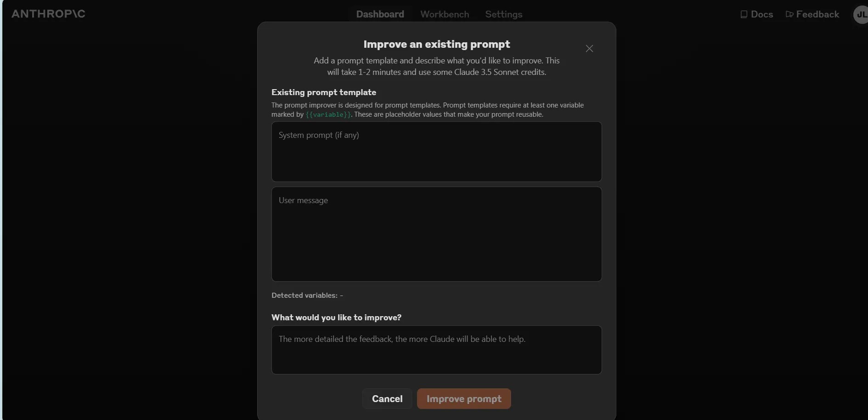Screen dimensions: 868x420
Task: Open the JL user avatar menu
Action: tap(860, 14)
